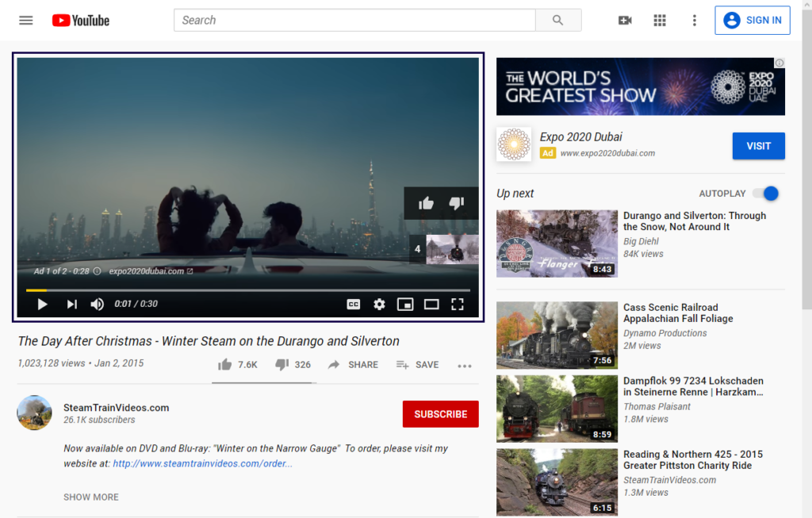Dislike the ad with thumbs down overlay

click(456, 203)
